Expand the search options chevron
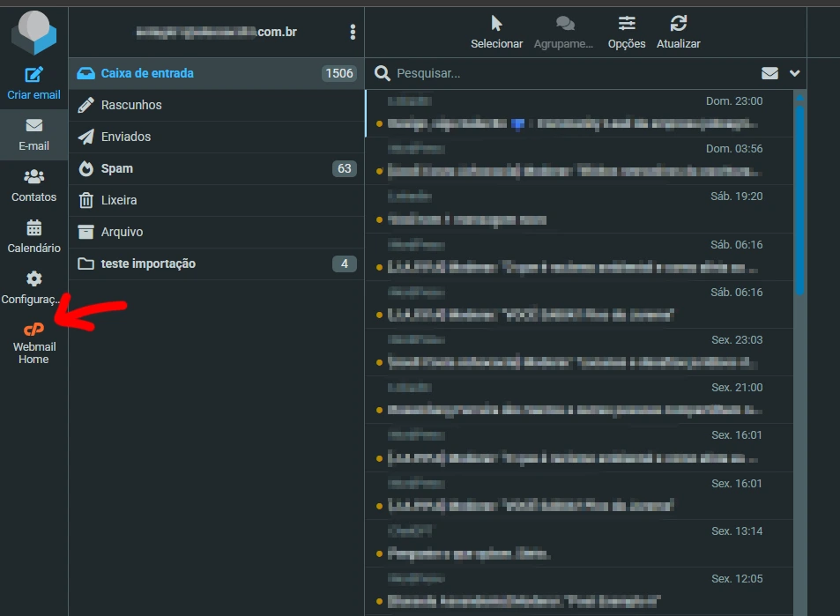840x616 pixels. (x=794, y=73)
